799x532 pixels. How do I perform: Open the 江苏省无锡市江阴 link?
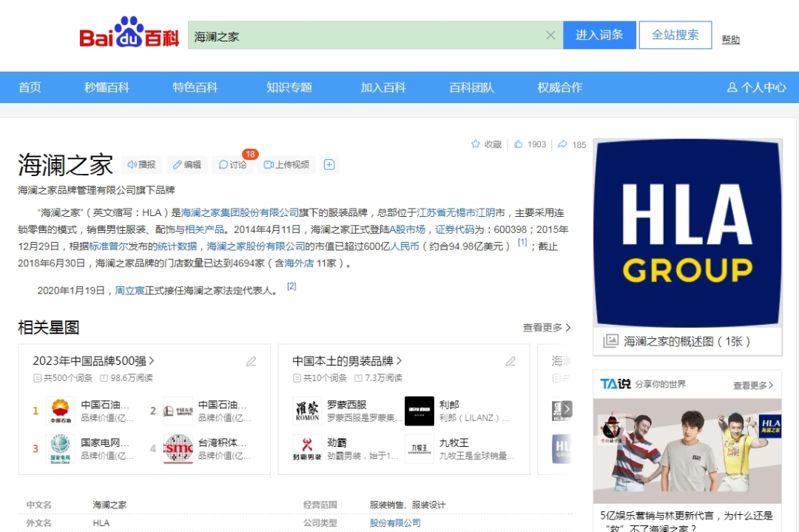click(x=456, y=212)
